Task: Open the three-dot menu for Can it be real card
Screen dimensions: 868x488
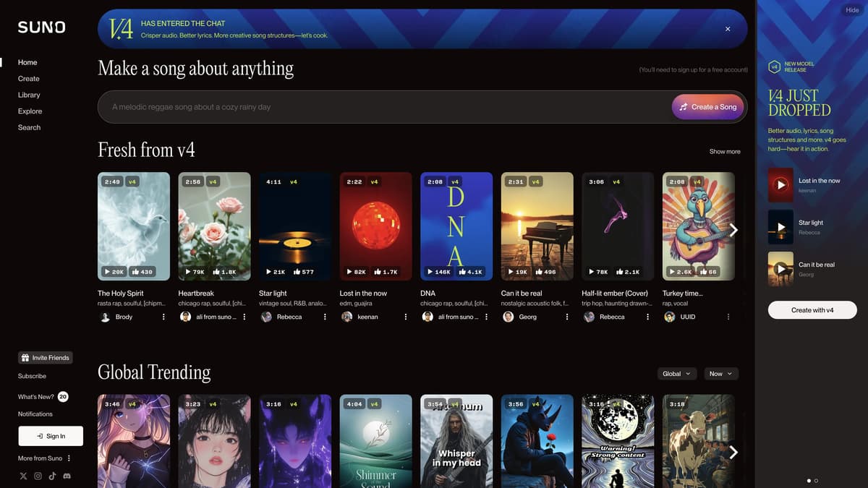Action: coord(567,317)
